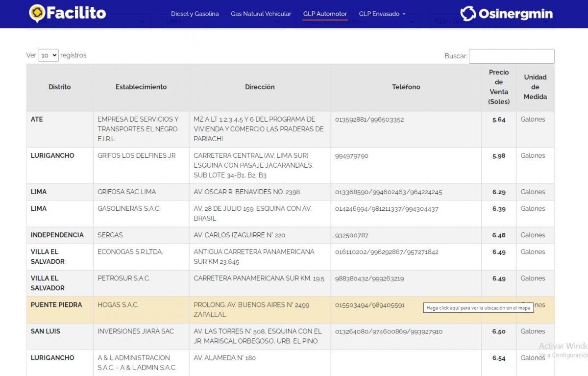Select the price 6.54
This screenshot has height=376, width=588.
499,358
